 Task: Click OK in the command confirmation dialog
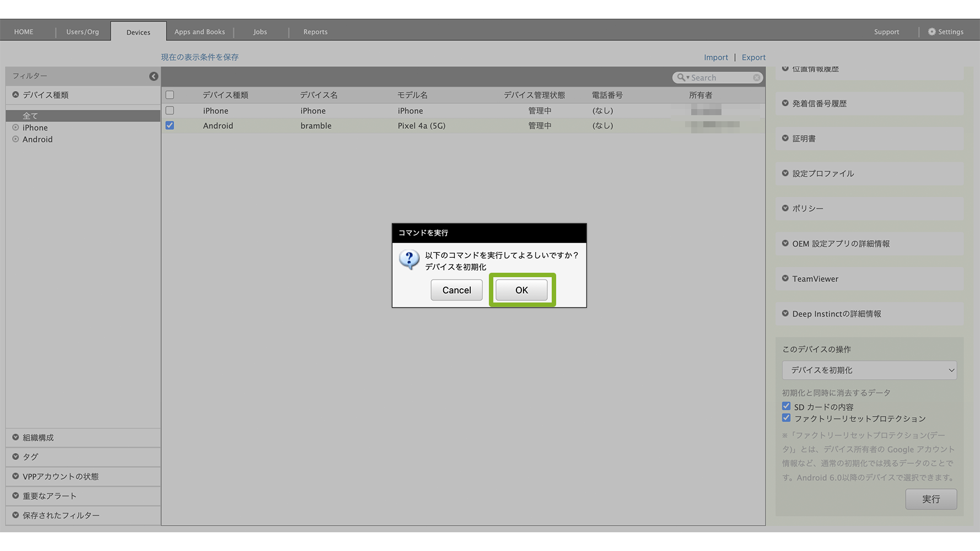[x=521, y=290]
